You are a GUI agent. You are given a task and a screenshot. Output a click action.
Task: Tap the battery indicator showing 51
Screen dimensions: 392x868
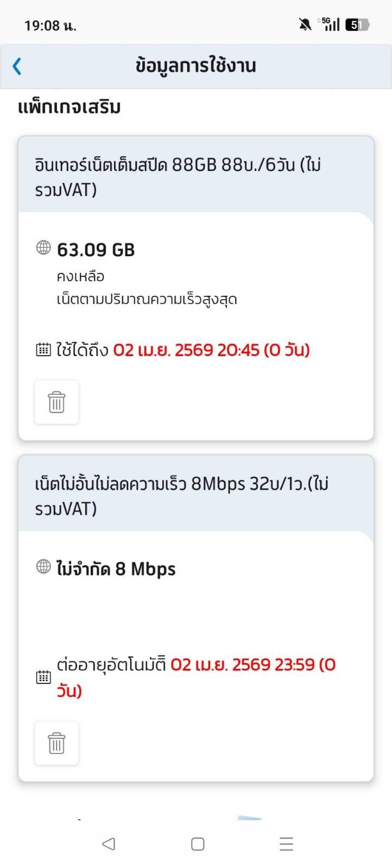[357, 24]
